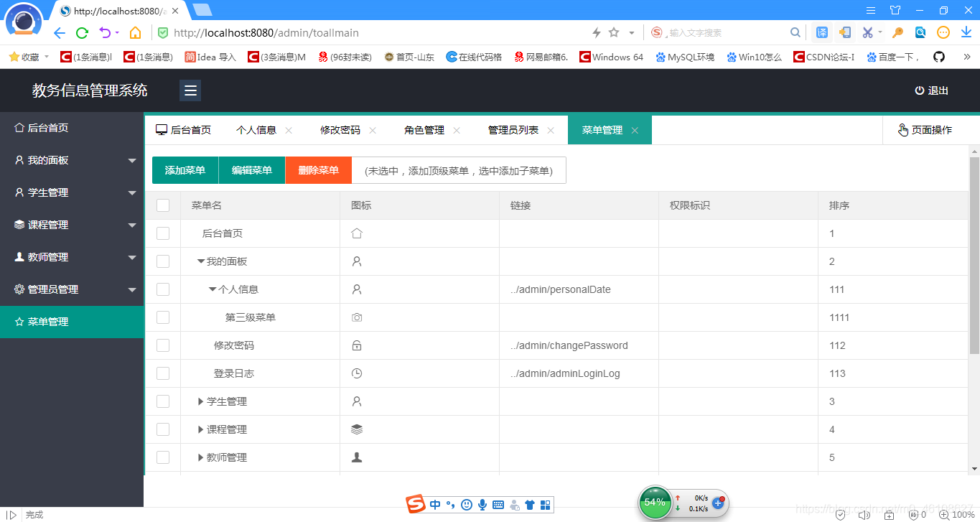
Task: Click the lock icon in 修改密码 row
Action: [x=357, y=345]
